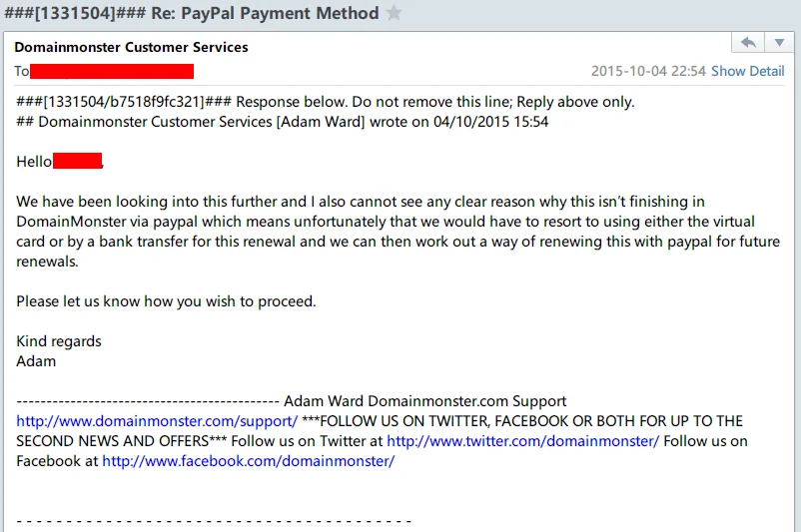Click the red redacted name after Hello

78,161
